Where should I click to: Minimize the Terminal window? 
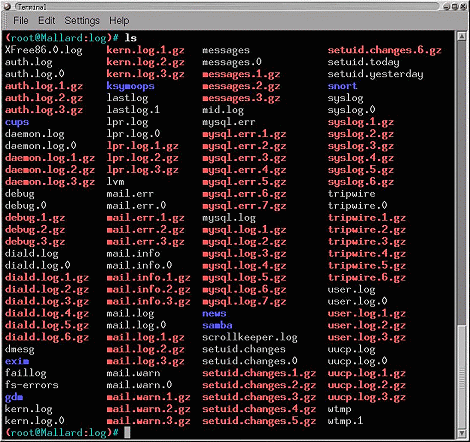click(447, 6)
